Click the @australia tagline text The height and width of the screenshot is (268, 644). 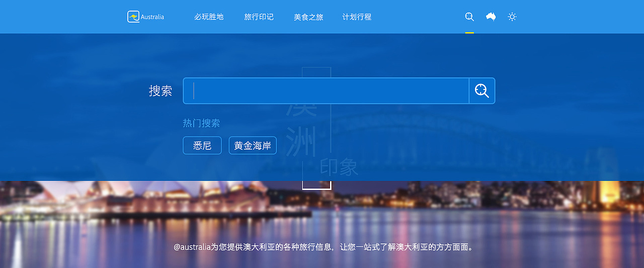323,247
